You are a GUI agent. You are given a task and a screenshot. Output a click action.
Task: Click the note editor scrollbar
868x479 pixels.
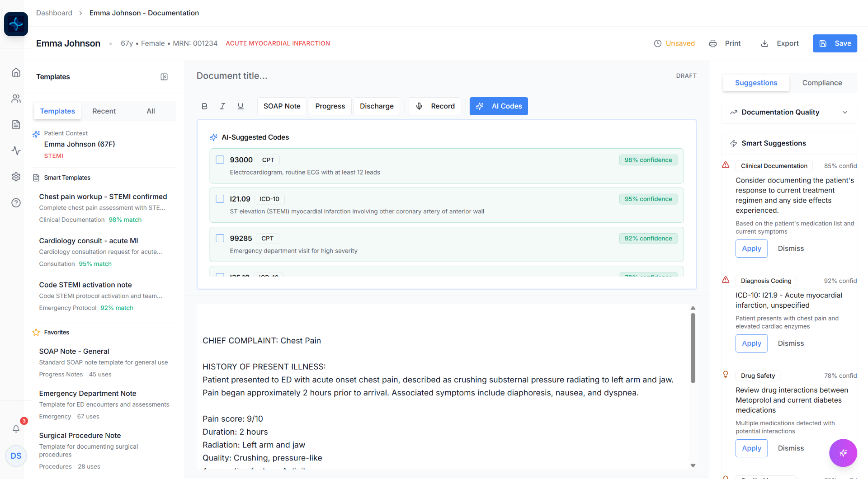pos(693,348)
